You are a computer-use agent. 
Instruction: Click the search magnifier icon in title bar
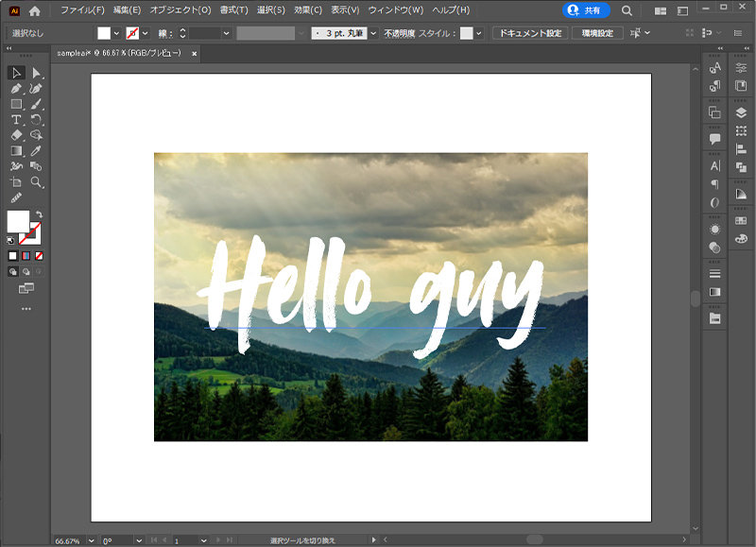click(627, 10)
